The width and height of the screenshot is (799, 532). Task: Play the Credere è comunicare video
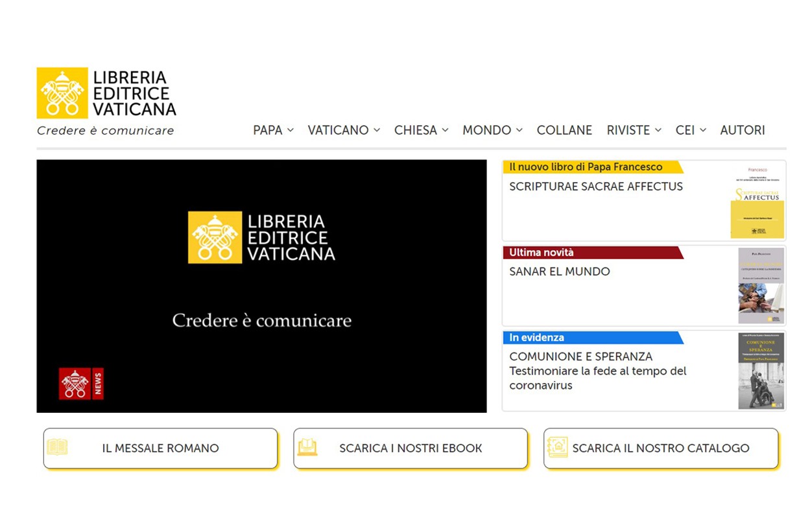coord(261,286)
